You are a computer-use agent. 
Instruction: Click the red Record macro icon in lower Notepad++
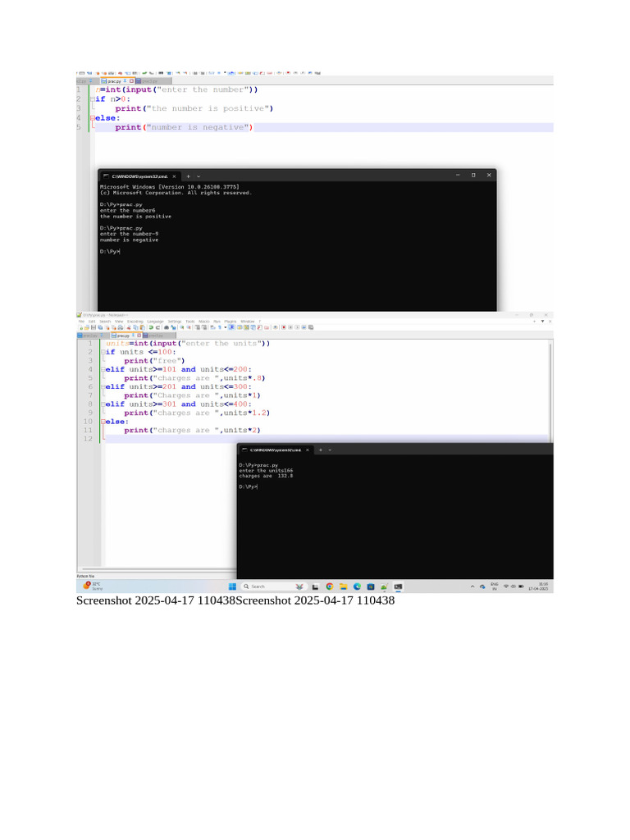click(x=283, y=327)
